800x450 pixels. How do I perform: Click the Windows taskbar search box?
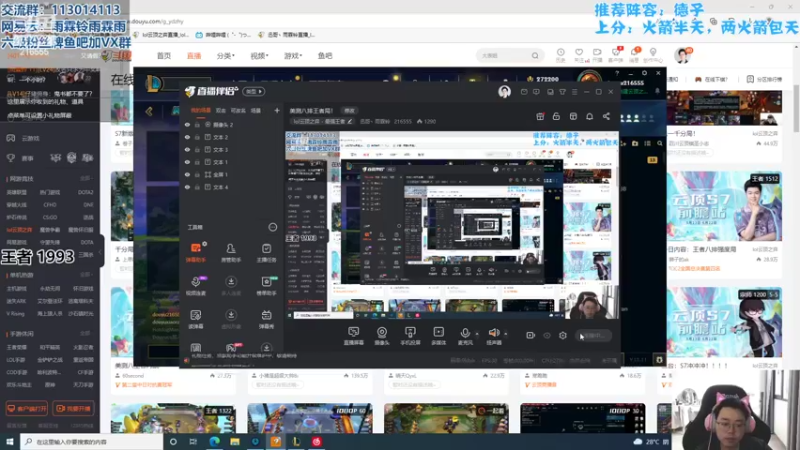coord(92,442)
